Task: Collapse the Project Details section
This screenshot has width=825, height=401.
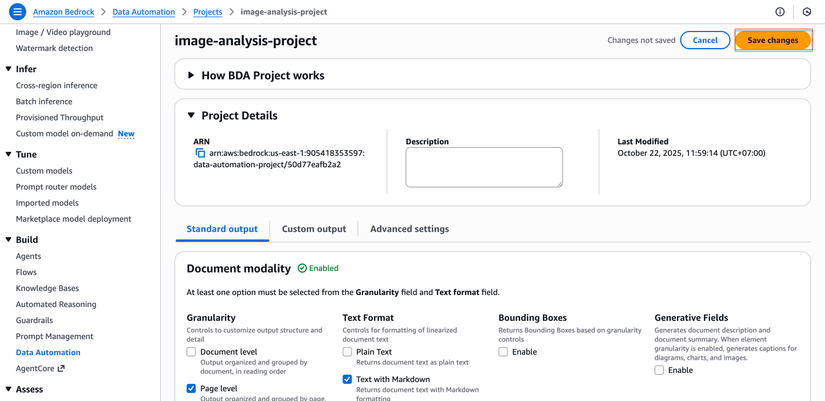Action: click(191, 115)
